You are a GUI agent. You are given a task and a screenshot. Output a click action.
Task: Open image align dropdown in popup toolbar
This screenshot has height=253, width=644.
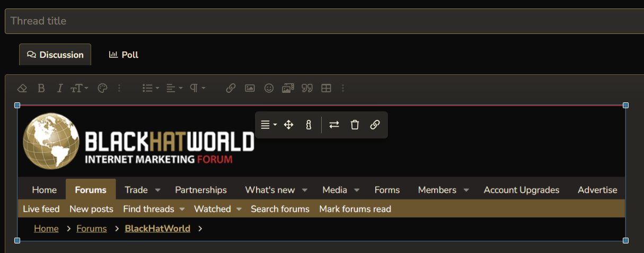(x=269, y=125)
